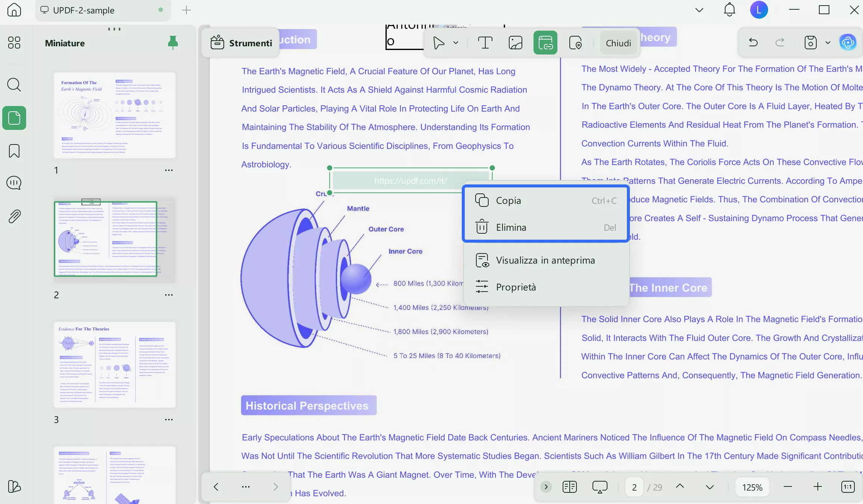Click the undo arrow
This screenshot has height=504, width=863.
[753, 43]
